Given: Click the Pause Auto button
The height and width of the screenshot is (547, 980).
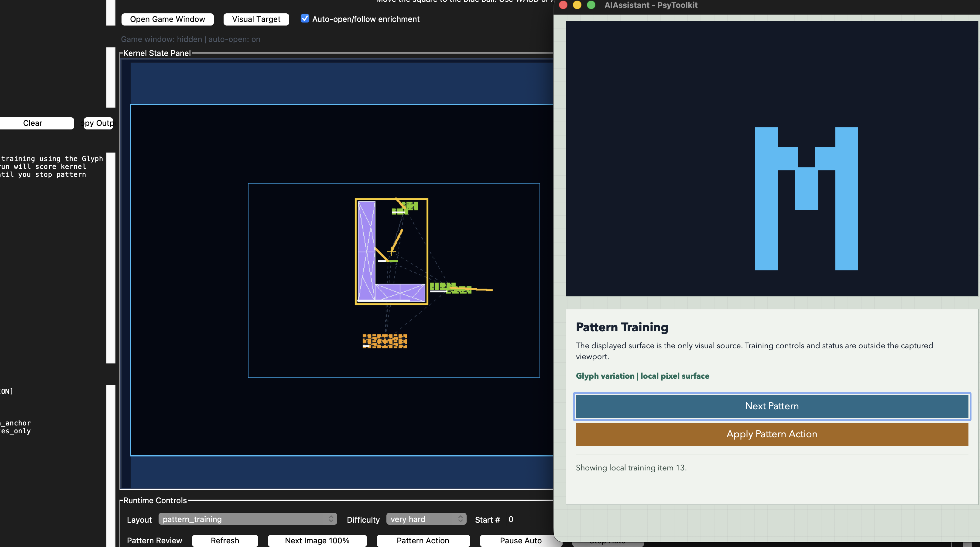Looking at the screenshot, I should (x=520, y=541).
